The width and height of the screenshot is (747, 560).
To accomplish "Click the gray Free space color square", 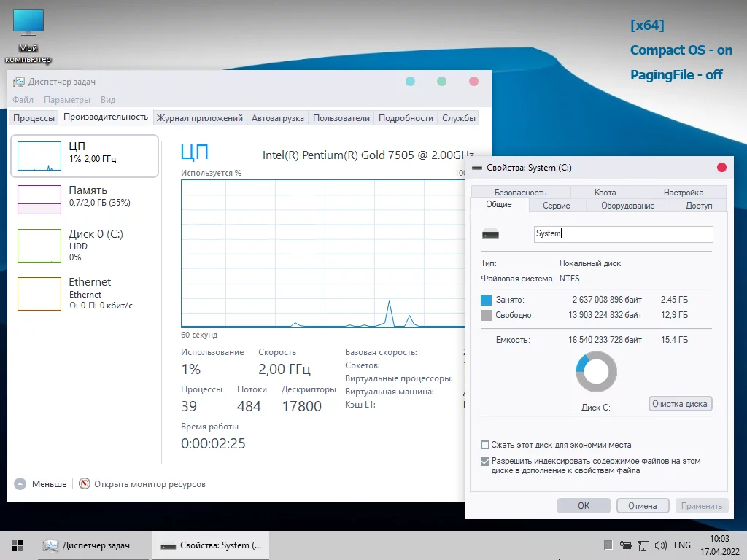I will [486, 315].
